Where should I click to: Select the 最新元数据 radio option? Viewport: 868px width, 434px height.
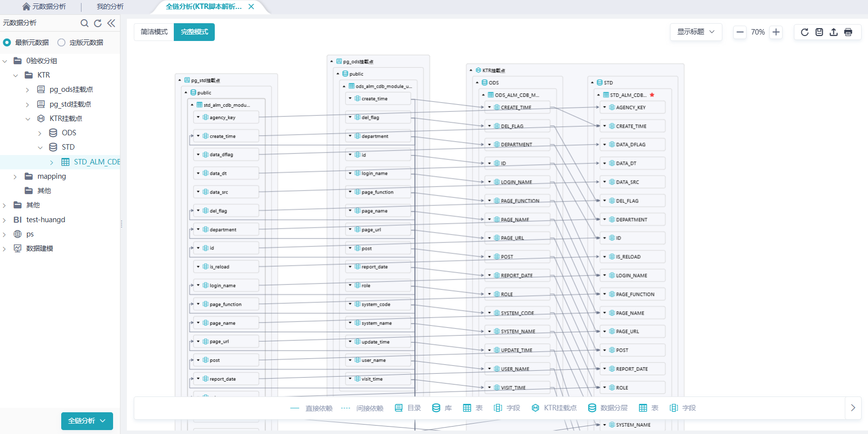click(x=7, y=42)
